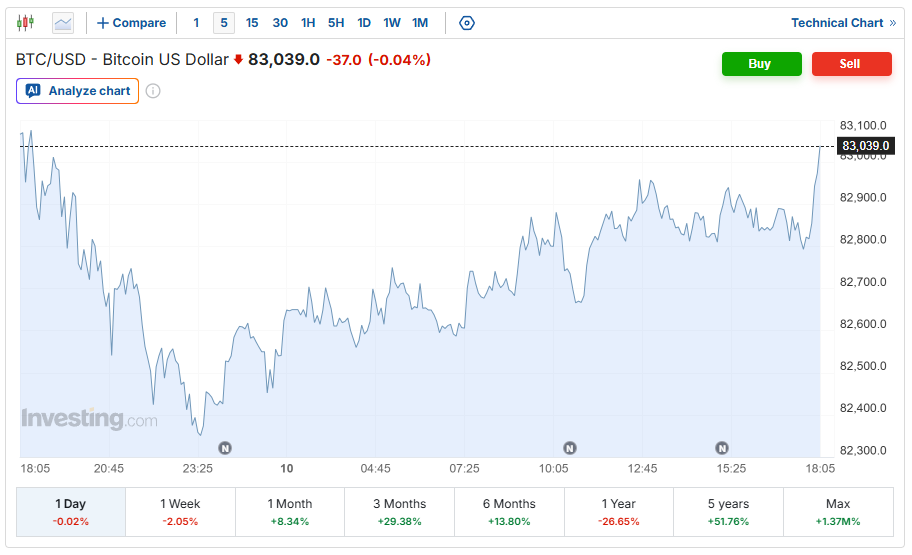The image size is (912, 555).
Task: Switch to the 6 Months range tab
Action: [x=509, y=512]
